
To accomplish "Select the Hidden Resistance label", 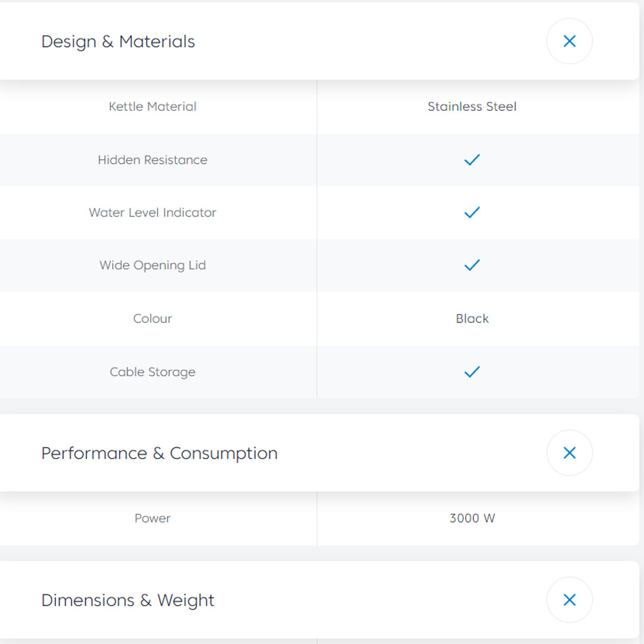I will (153, 160).
